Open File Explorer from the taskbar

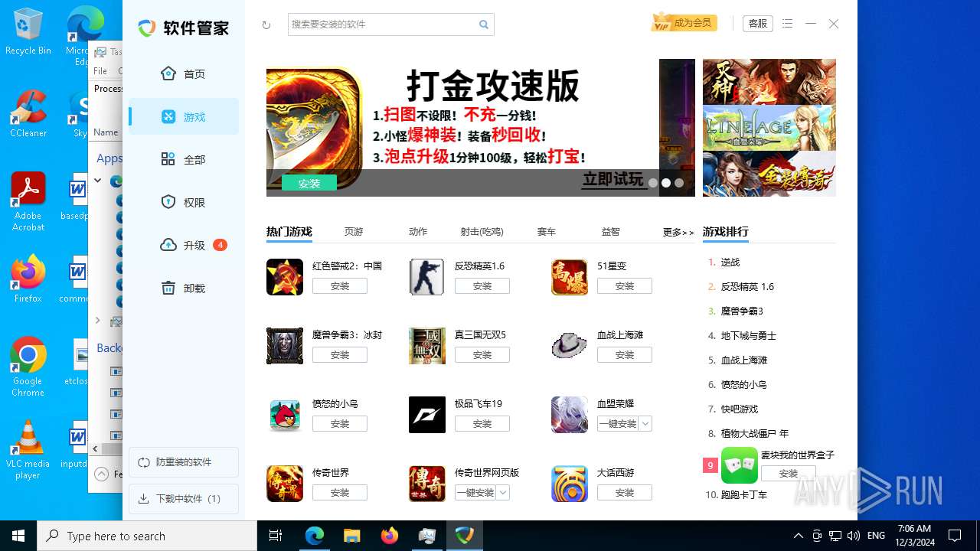pos(352,536)
